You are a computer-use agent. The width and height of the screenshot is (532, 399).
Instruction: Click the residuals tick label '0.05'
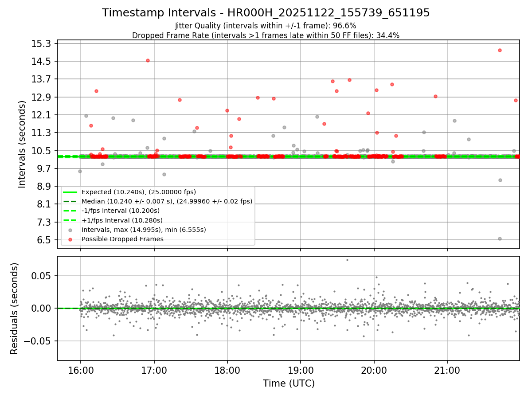[x=42, y=276]
